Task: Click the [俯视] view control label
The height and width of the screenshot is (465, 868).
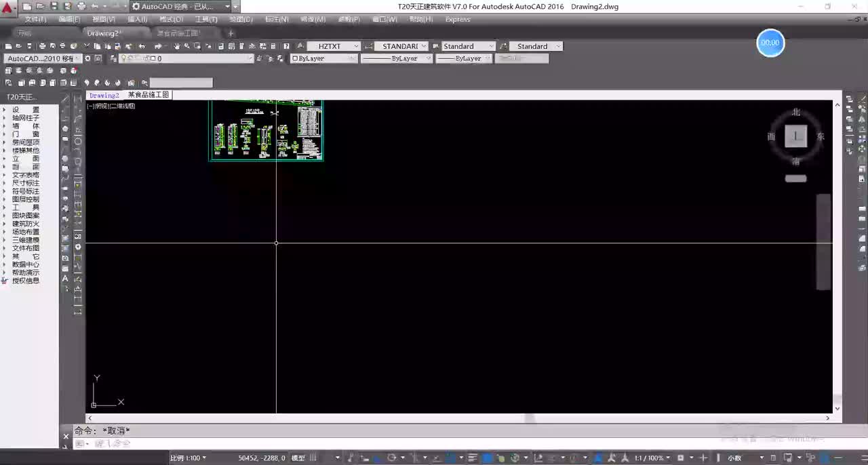Action: 102,106
